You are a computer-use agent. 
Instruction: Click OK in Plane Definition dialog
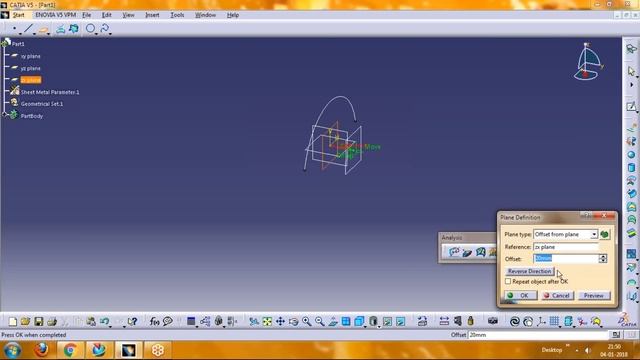(520, 295)
